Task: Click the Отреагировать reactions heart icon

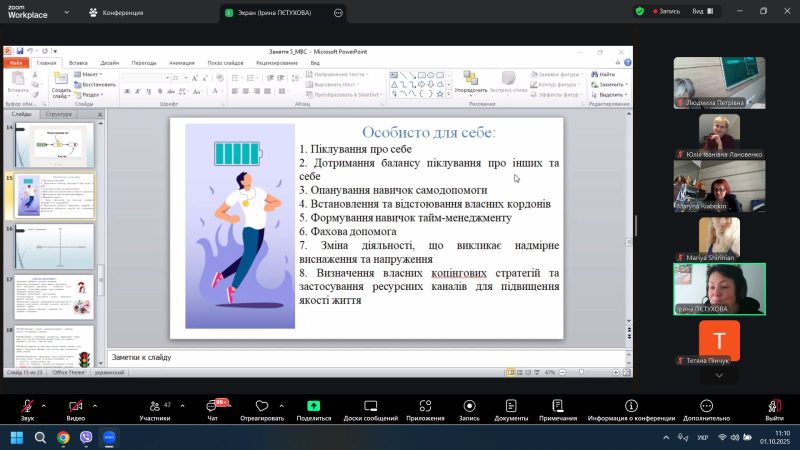Action: coord(263,406)
